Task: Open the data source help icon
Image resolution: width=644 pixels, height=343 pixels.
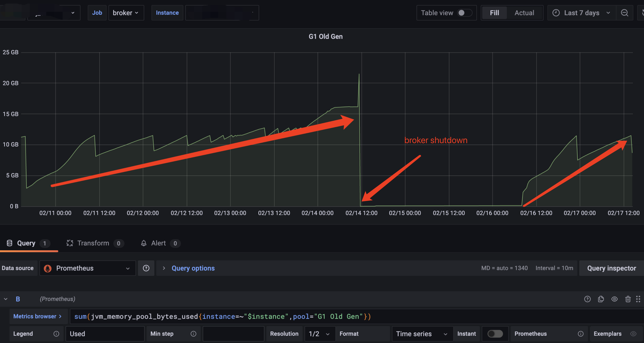Action: coord(146,268)
